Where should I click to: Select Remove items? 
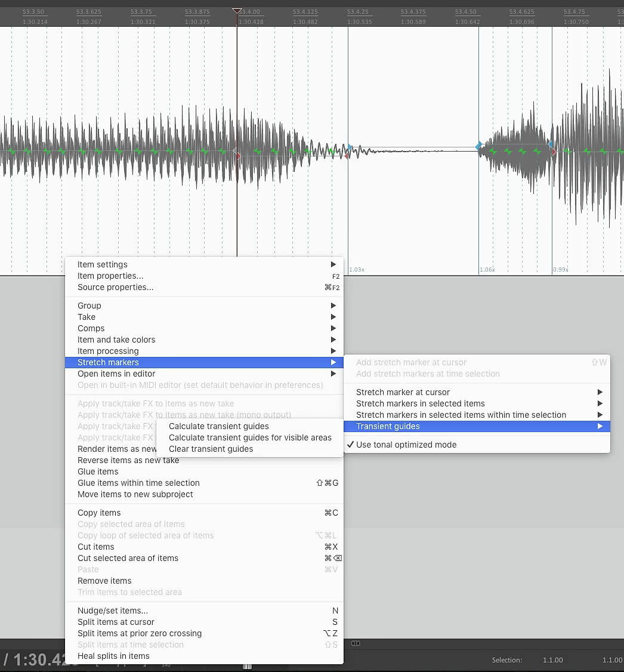(204, 581)
